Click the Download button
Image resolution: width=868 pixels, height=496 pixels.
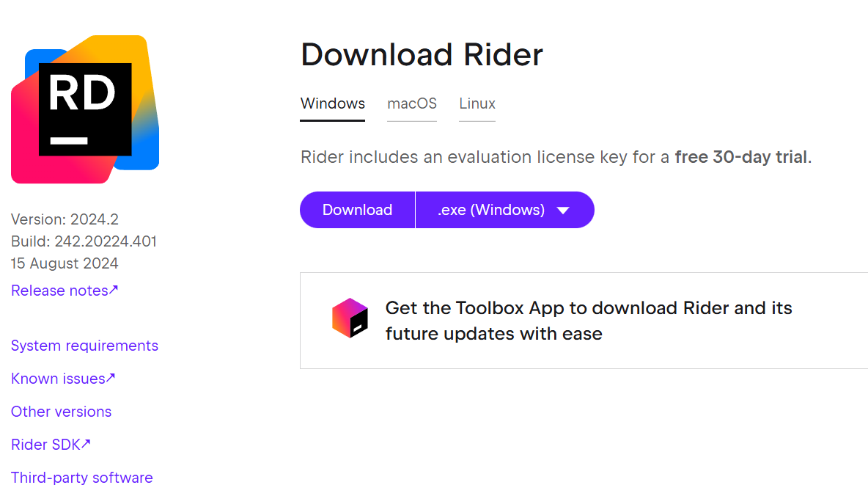coord(357,210)
